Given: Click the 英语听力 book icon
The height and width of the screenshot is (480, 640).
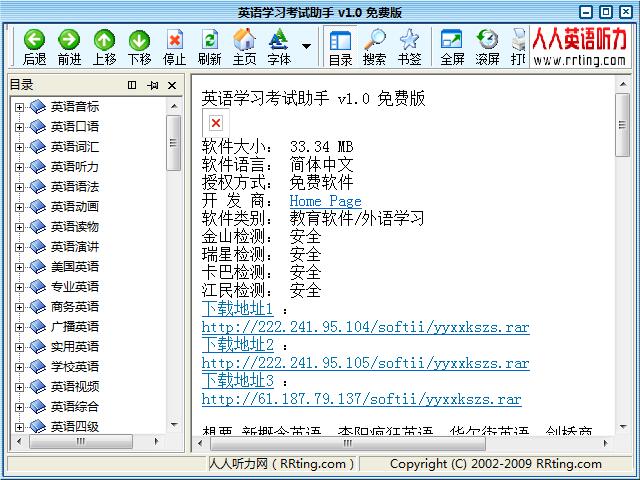Looking at the screenshot, I should 38,167.
